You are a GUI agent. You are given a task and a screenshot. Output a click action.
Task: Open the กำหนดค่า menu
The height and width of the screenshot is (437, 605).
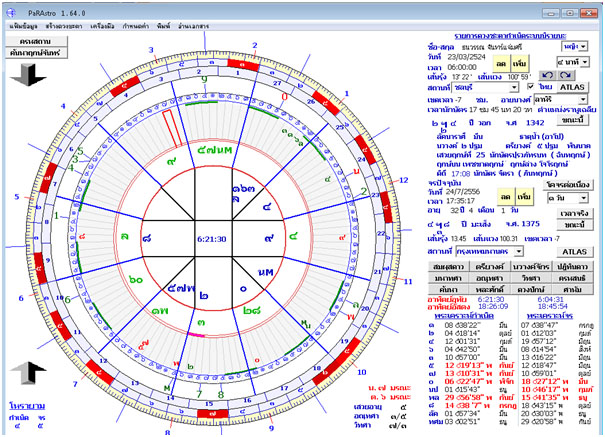[x=136, y=26]
